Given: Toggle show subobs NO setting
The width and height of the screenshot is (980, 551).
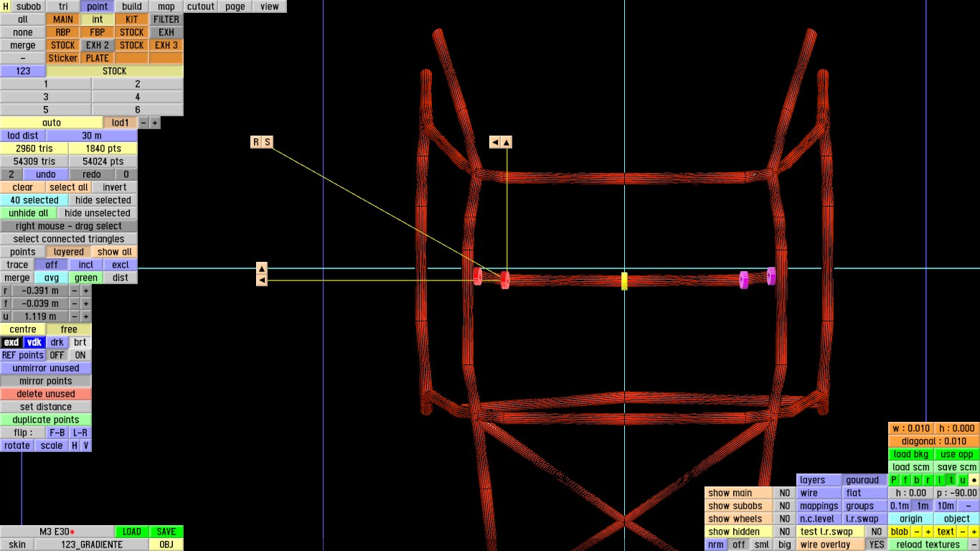Looking at the screenshot, I should point(785,506).
